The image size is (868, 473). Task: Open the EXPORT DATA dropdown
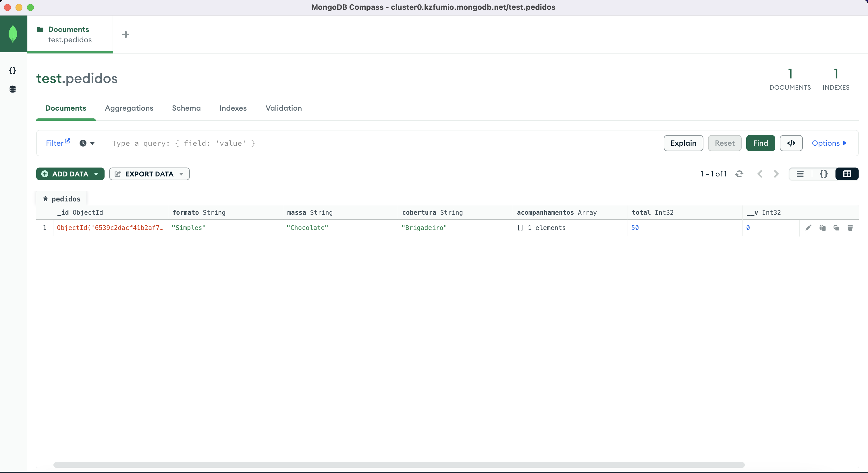click(x=149, y=174)
